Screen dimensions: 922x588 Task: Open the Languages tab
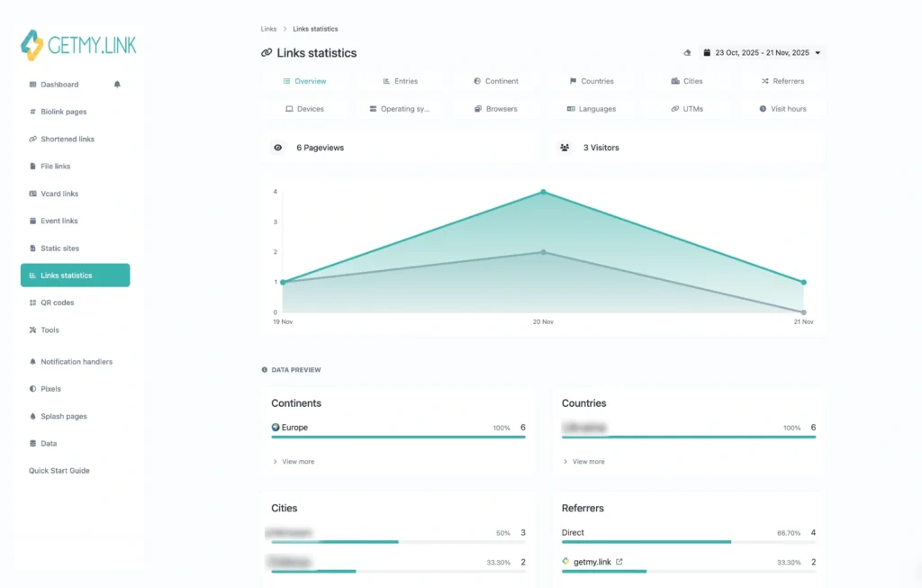(x=592, y=109)
